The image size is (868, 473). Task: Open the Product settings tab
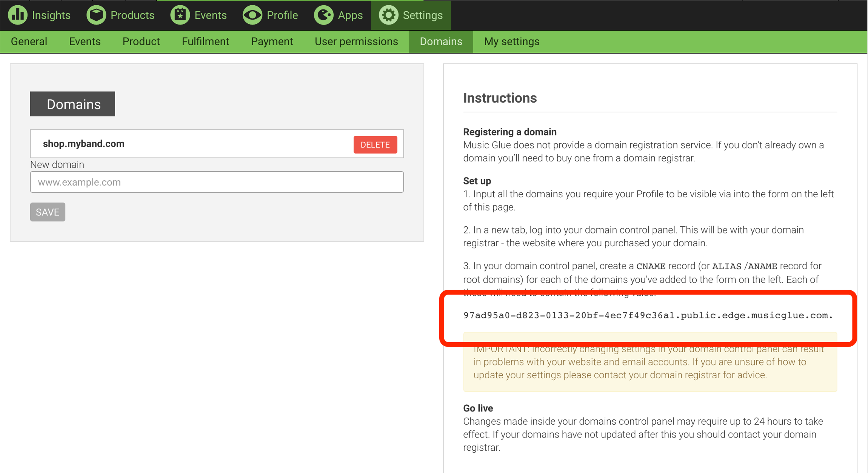(x=141, y=41)
